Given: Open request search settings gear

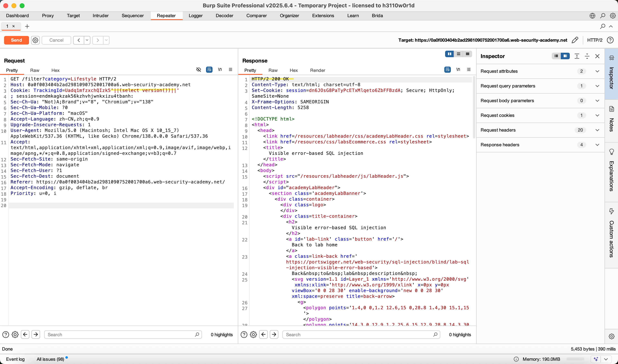Looking at the screenshot, I should click(x=15, y=335).
